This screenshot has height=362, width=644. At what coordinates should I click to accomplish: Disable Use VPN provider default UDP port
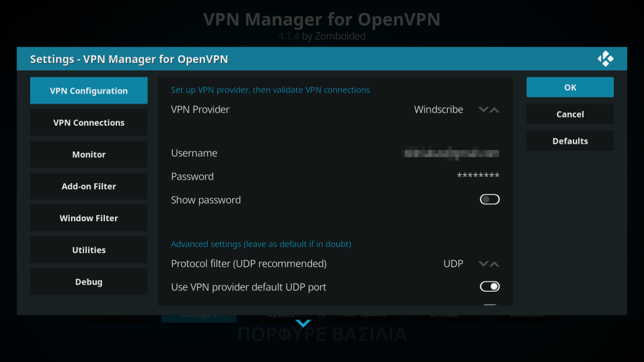[489, 287]
